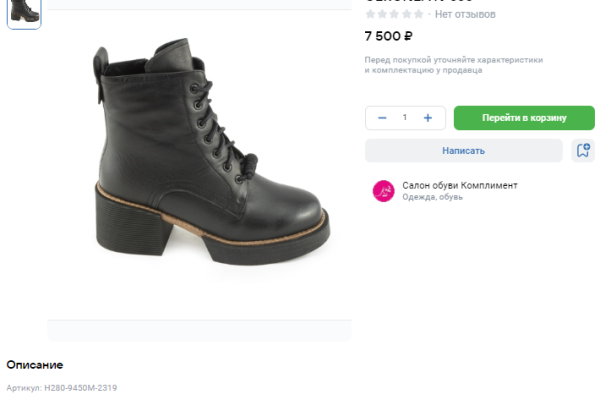This screenshot has width=600, height=400.
Task: Increase quantity with the plus icon
Action: point(428,118)
